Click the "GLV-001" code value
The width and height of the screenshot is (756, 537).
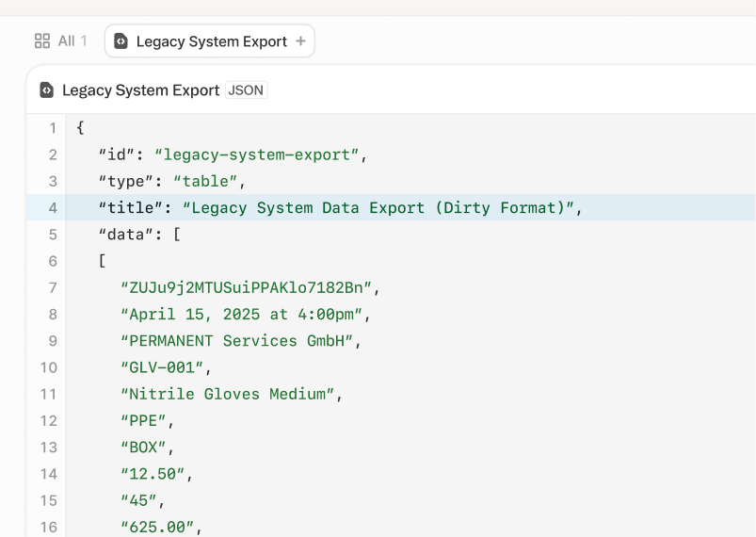[166, 367]
